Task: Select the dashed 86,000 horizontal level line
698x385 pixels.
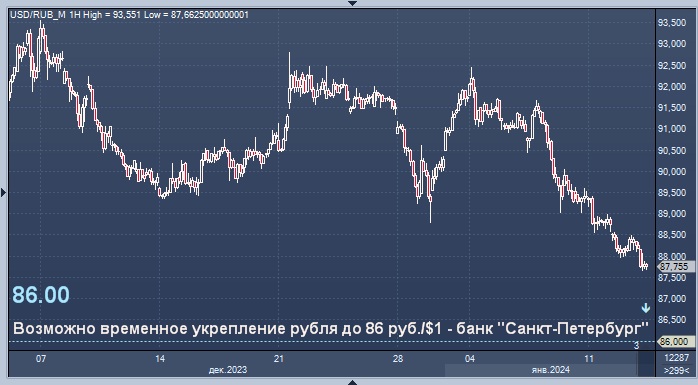Action: (x=332, y=341)
